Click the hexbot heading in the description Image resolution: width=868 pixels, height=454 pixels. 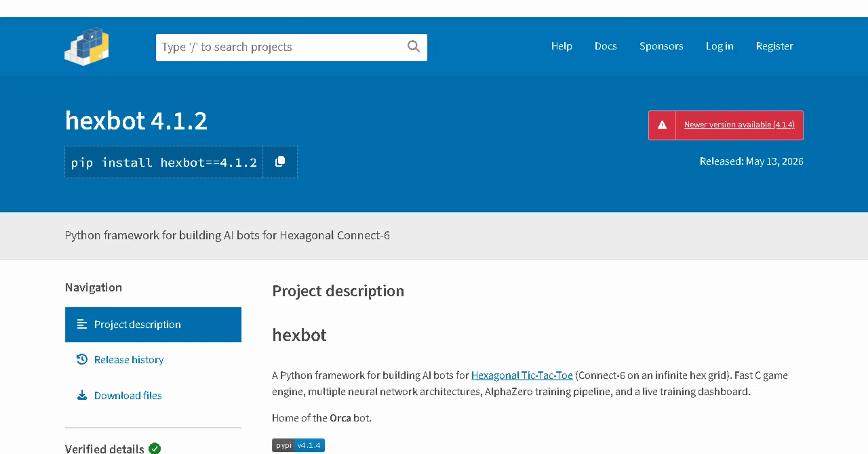[x=299, y=335]
